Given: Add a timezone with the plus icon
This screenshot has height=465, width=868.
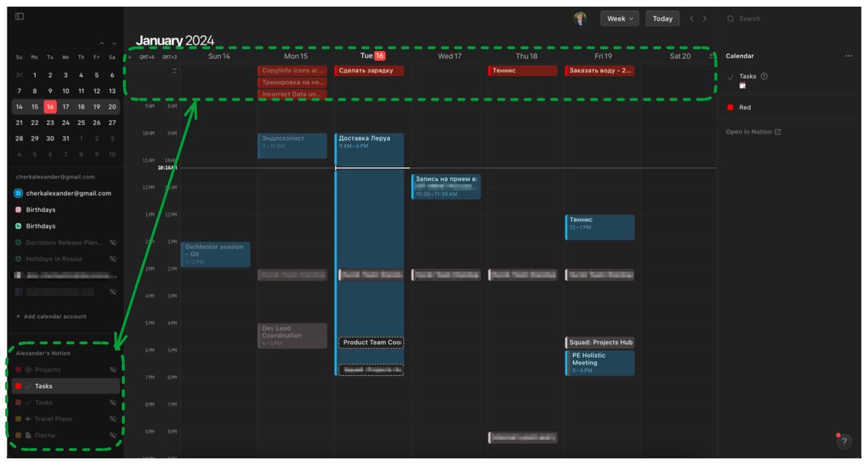Looking at the screenshot, I should [130, 57].
